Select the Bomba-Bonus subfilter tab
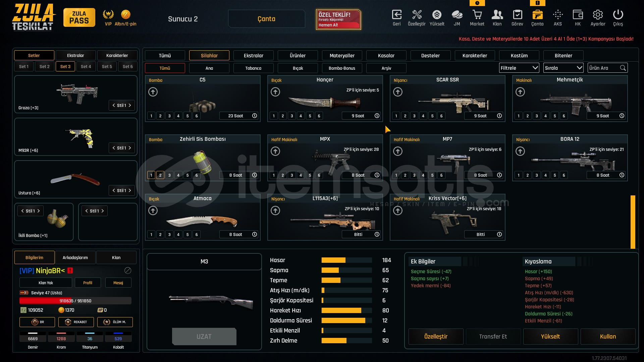Image resolution: width=644 pixels, height=362 pixels. [x=342, y=68]
